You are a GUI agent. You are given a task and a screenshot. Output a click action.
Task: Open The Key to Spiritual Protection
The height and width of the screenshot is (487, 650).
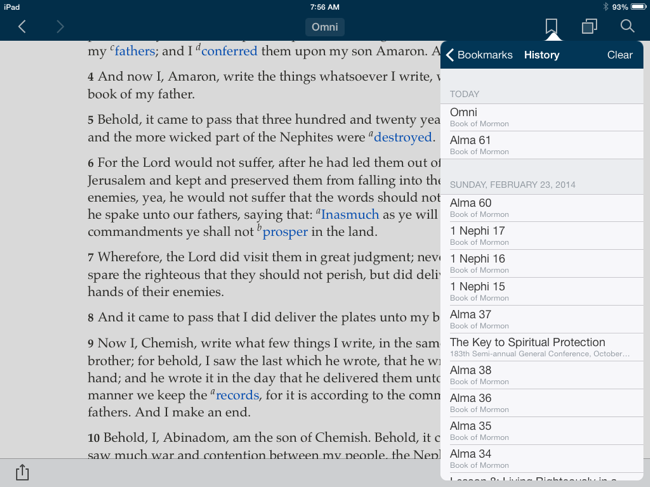coord(542,347)
